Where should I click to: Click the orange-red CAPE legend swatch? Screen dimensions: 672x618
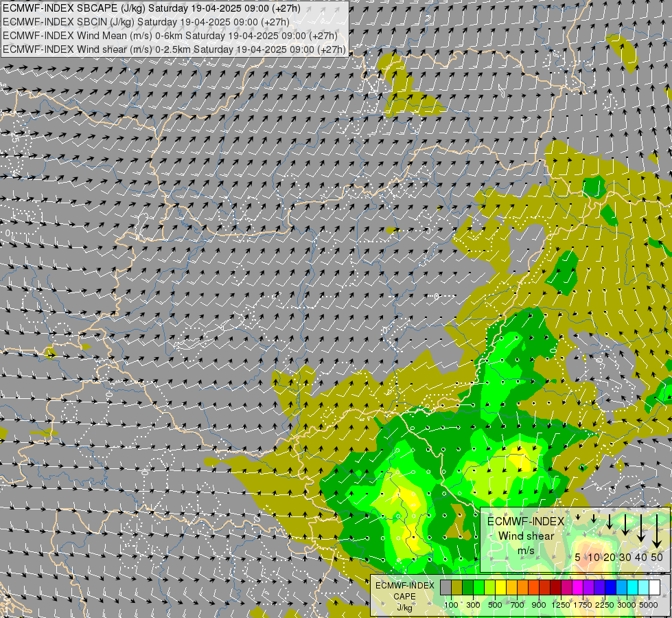[x=533, y=588]
